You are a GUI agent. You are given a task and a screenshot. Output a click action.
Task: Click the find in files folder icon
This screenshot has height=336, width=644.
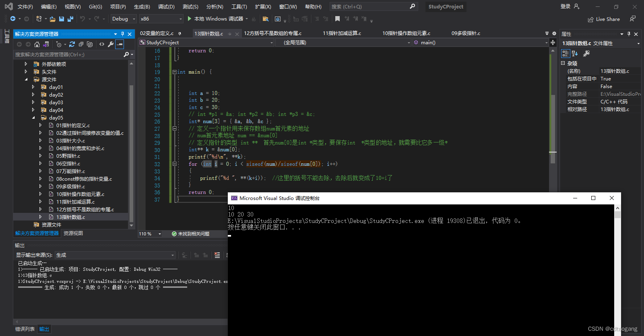pyautogui.click(x=265, y=19)
